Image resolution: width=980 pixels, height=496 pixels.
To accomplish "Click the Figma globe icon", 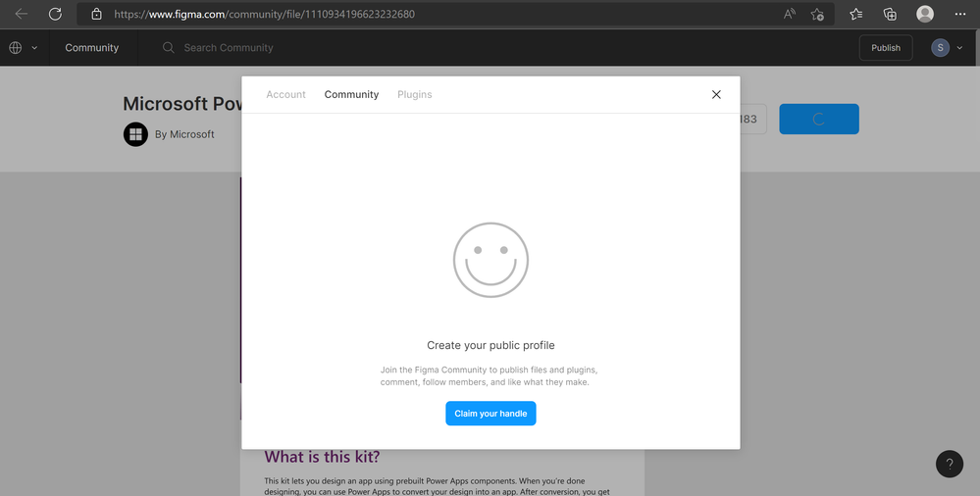I will pyautogui.click(x=16, y=47).
